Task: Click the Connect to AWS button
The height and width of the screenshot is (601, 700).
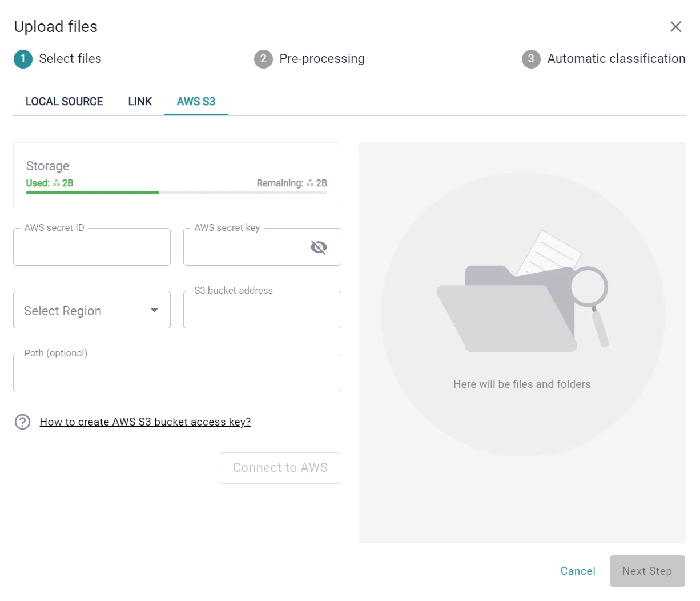Action: [280, 468]
